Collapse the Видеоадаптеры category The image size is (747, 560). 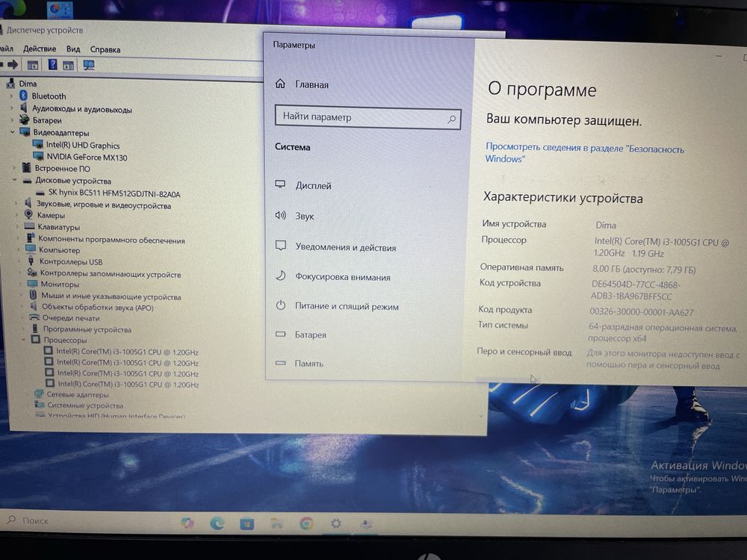click(13, 132)
